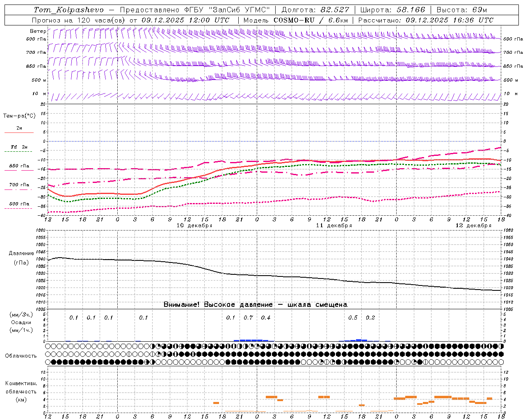Click the '10 декабря' date label
This screenshot has height=420, width=525.
click(194, 226)
